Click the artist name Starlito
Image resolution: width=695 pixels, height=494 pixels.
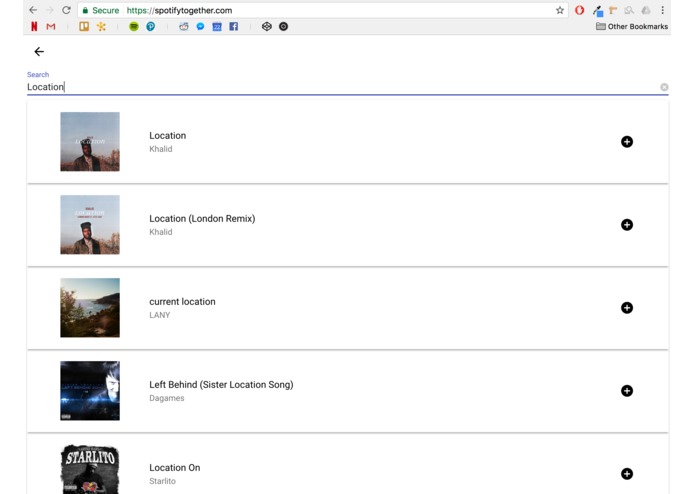[x=162, y=481]
